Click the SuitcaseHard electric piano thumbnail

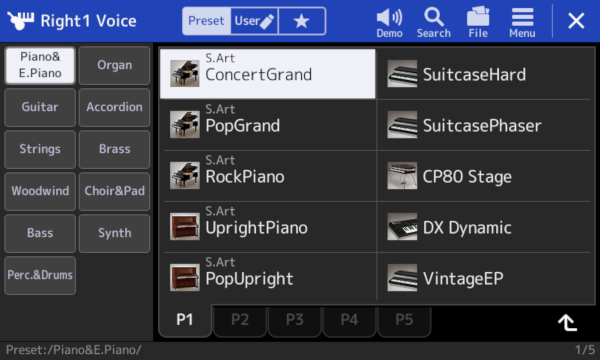point(402,73)
